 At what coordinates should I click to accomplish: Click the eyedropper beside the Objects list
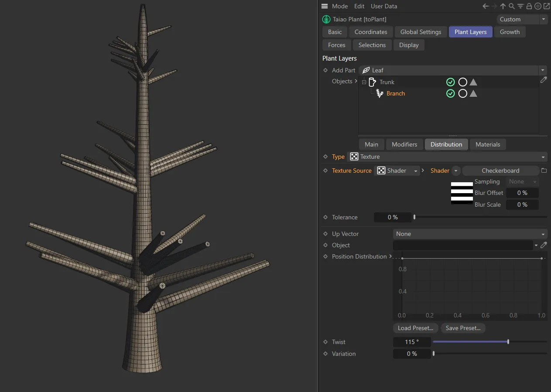pos(544,80)
